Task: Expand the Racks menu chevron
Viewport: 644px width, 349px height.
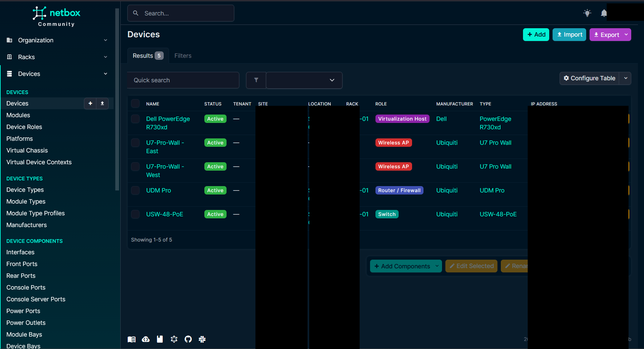Action: click(106, 57)
